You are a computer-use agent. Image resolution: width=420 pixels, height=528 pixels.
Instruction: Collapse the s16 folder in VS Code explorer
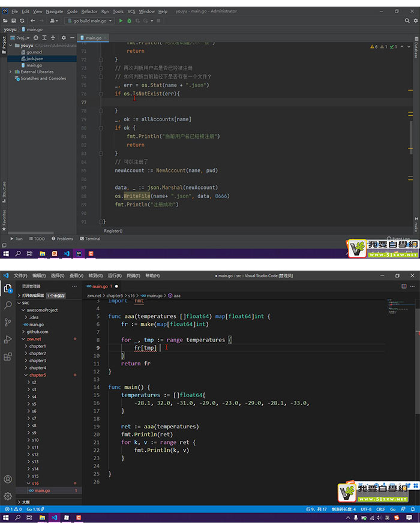(29, 484)
